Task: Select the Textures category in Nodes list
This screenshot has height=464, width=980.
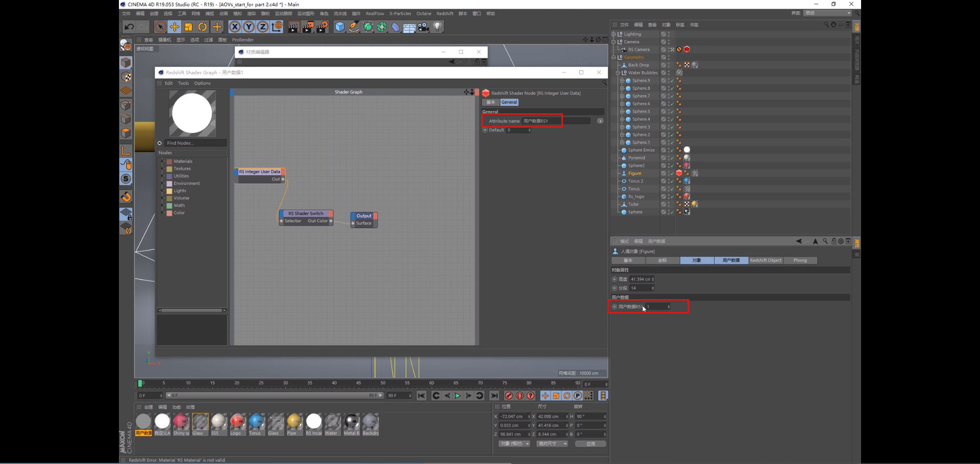Action: click(x=182, y=168)
